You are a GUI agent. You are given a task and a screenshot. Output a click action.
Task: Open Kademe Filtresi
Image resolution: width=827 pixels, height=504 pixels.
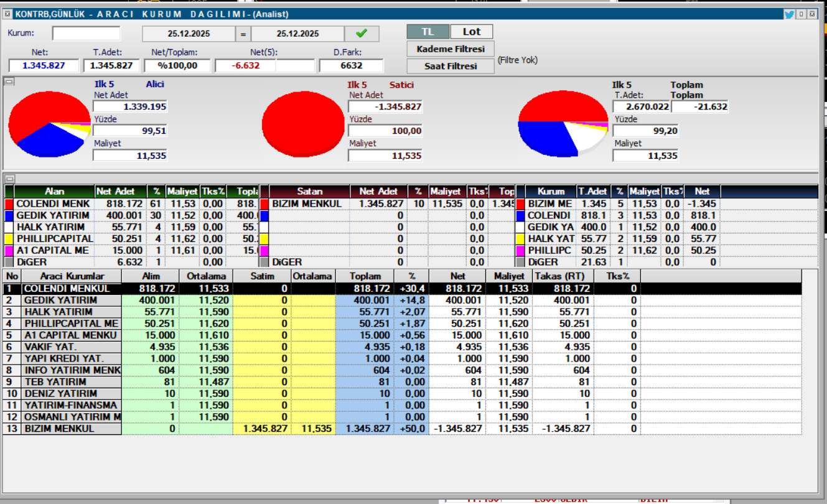coord(451,49)
